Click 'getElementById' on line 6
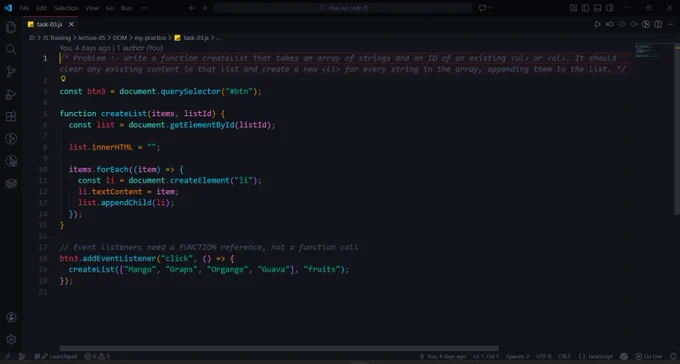 point(202,125)
